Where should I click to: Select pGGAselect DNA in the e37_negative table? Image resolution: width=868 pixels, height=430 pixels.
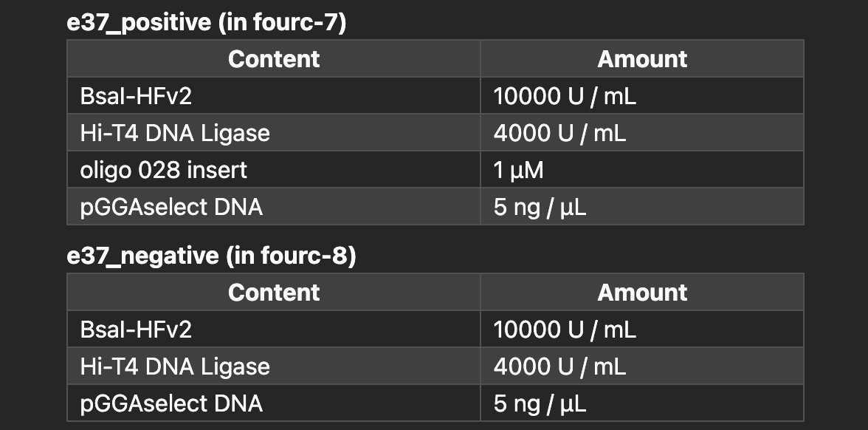[x=171, y=403]
